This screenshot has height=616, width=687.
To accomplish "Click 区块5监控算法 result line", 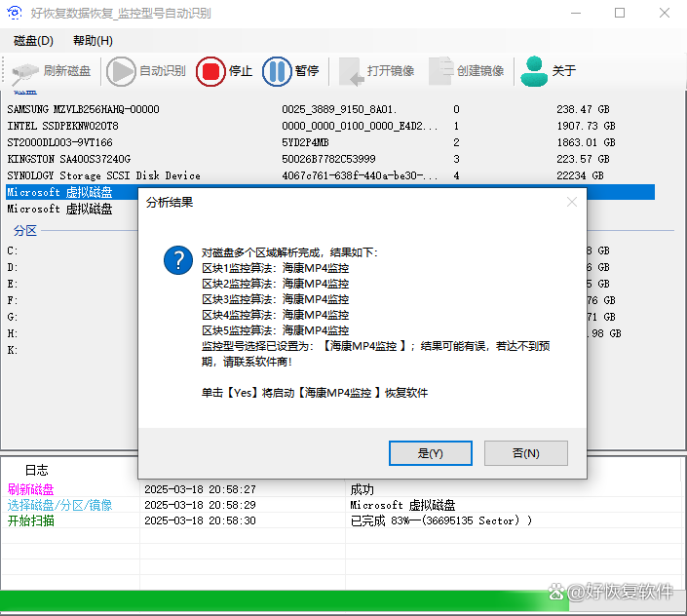I will pos(275,330).
